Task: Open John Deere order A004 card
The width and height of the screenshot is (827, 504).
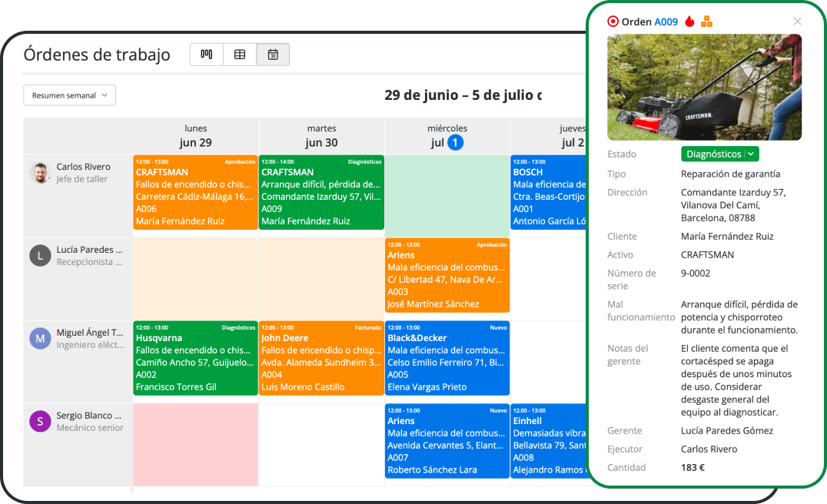Action: point(321,358)
